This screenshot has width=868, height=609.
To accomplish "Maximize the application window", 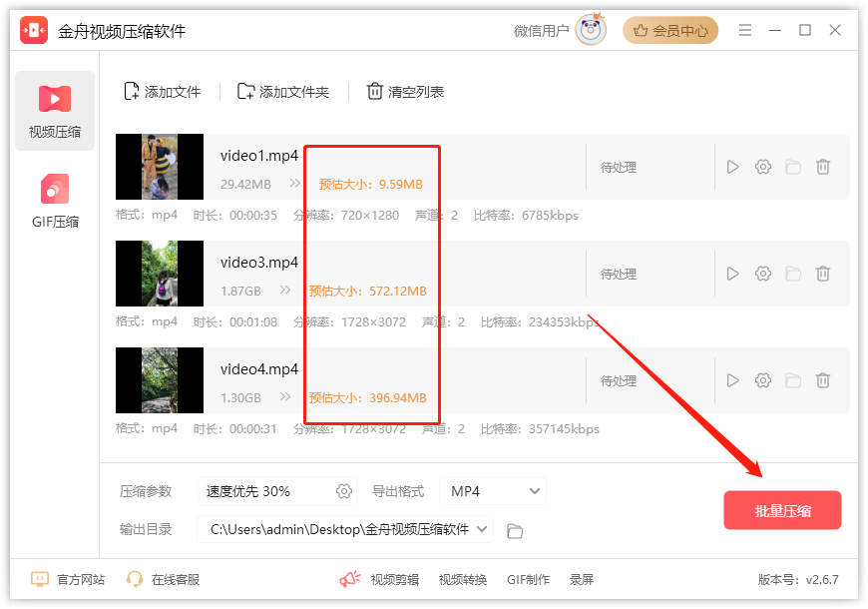I will click(x=805, y=30).
